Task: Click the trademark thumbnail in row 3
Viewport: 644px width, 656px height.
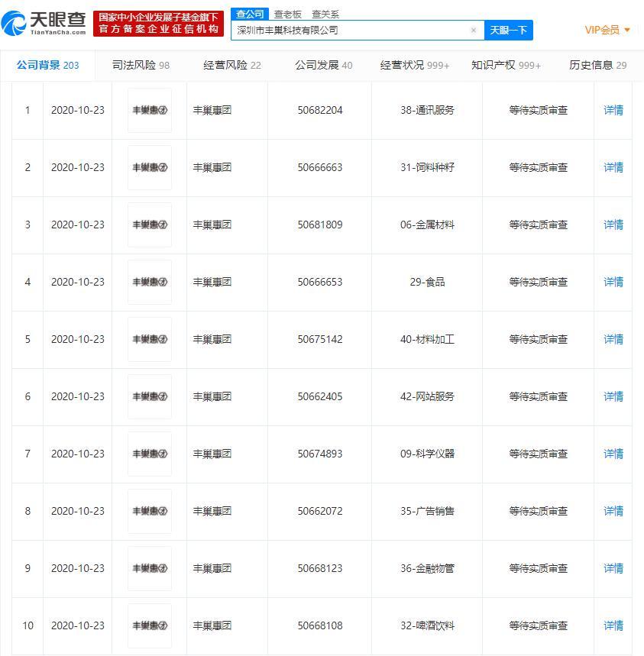Action: (150, 225)
